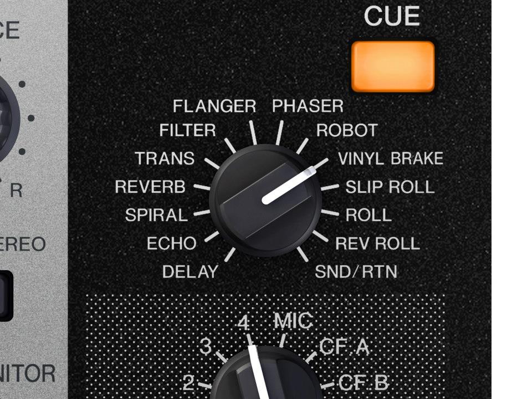Select VINYL BRAKE effect label
The image size is (532, 399).
click(391, 158)
